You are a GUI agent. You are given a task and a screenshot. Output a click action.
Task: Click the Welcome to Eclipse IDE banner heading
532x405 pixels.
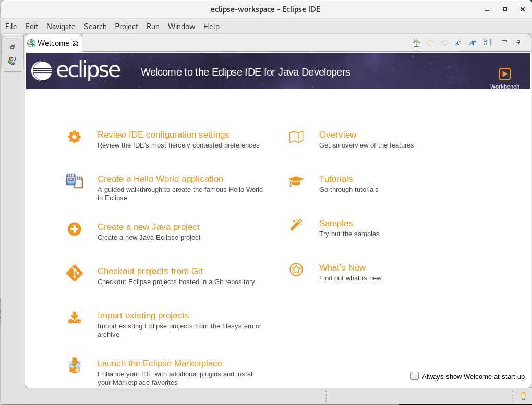click(x=245, y=72)
